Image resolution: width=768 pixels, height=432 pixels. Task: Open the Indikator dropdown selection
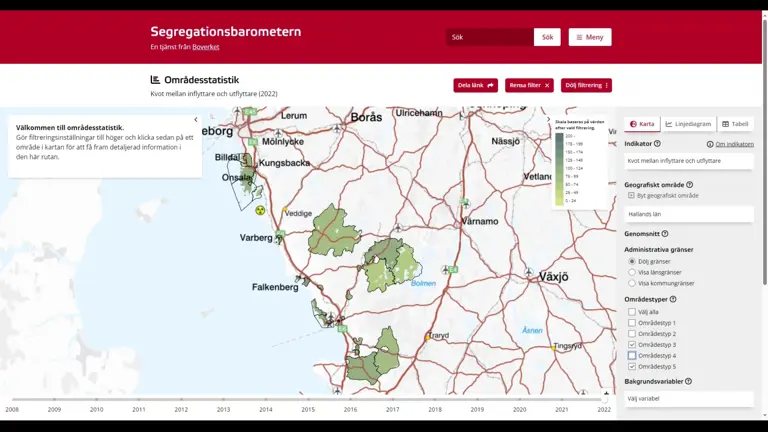[688, 160]
